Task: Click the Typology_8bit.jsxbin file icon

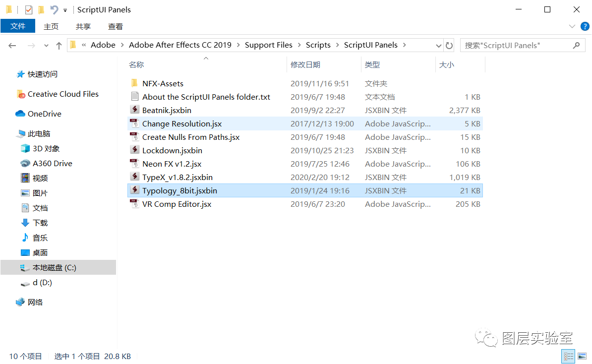Action: point(134,190)
